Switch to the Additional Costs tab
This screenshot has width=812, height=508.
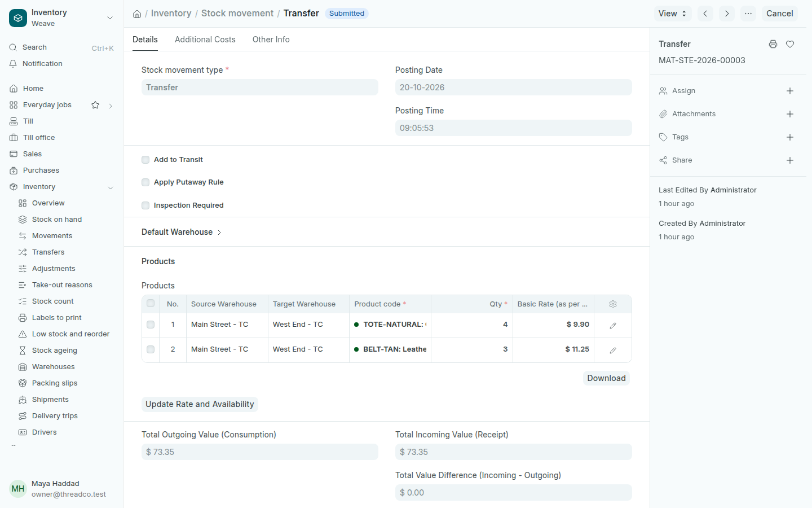pyautogui.click(x=205, y=40)
